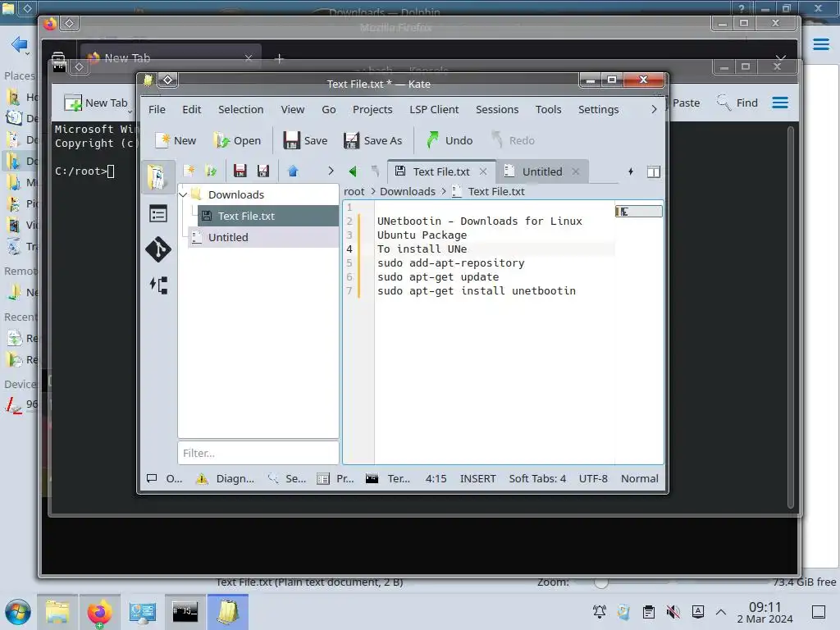Click the quick open lightning icon in tab bar
This screenshot has width=840, height=630.
pyautogui.click(x=631, y=171)
